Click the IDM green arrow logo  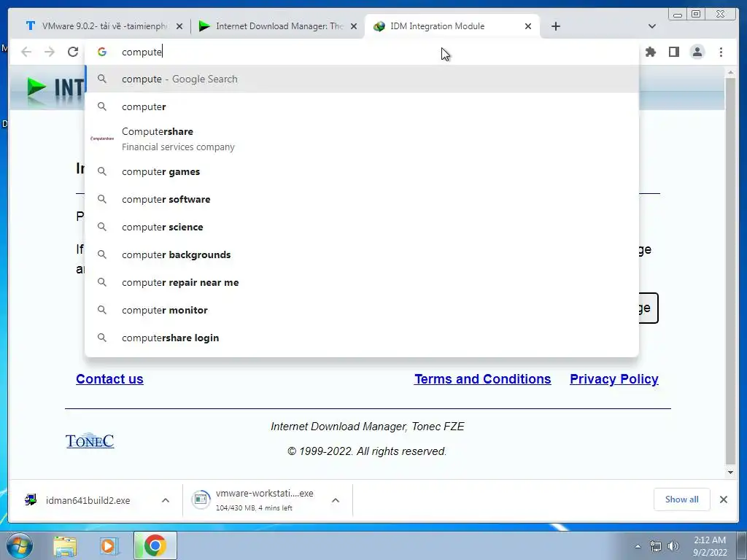point(36,87)
